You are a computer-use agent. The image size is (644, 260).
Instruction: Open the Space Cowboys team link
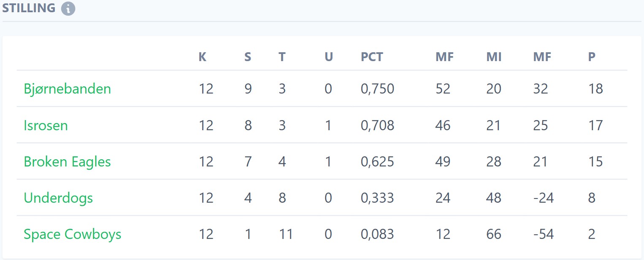point(72,234)
